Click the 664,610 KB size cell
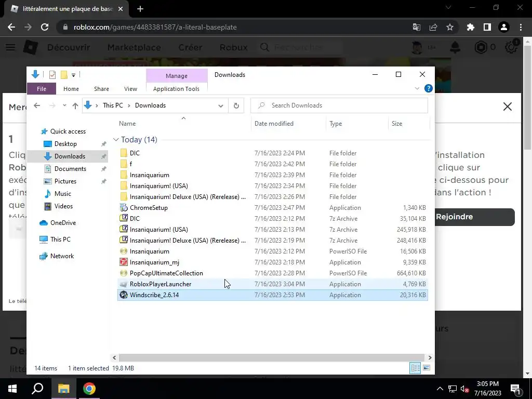Viewport: 532px width, 399px height. pyautogui.click(x=411, y=273)
